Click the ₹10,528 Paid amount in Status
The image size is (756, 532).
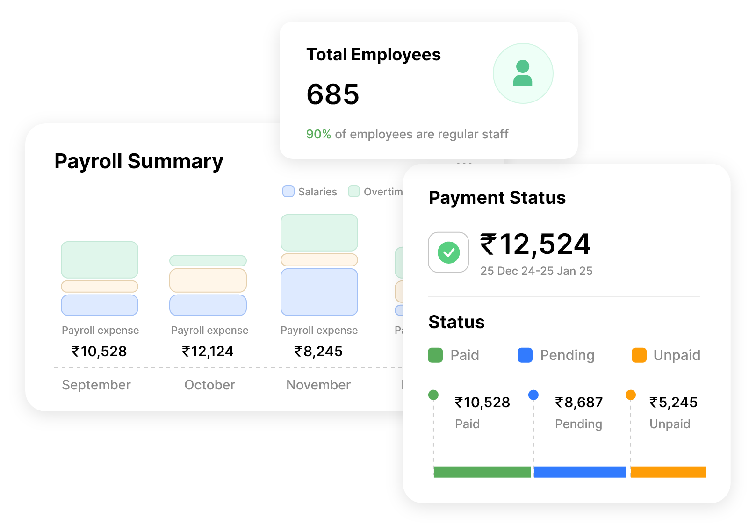click(482, 402)
